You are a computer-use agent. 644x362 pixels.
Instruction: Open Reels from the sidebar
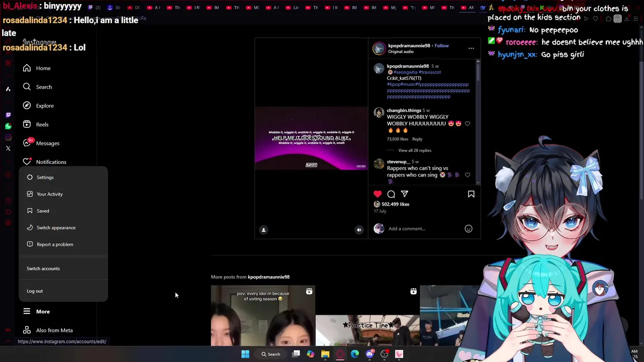36,124
